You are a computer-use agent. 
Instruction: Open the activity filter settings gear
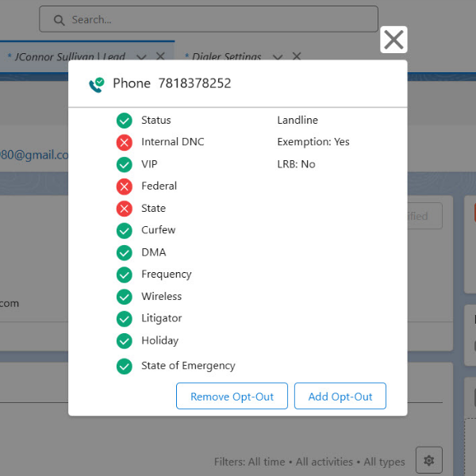point(429,460)
